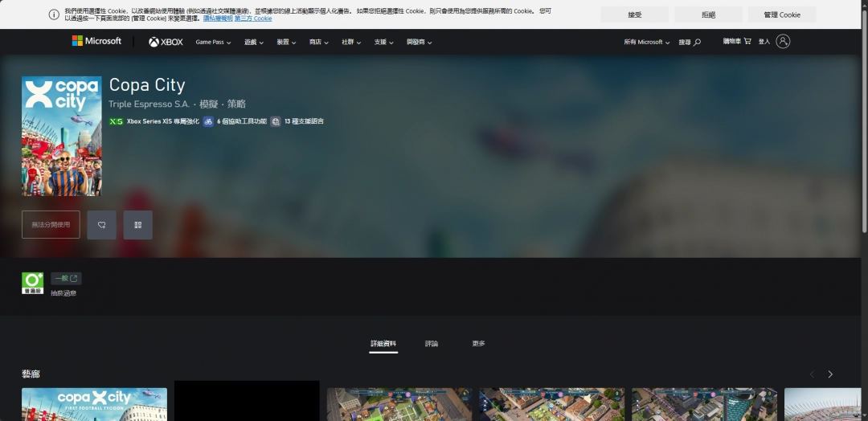Click the QR code icon button

click(x=137, y=225)
